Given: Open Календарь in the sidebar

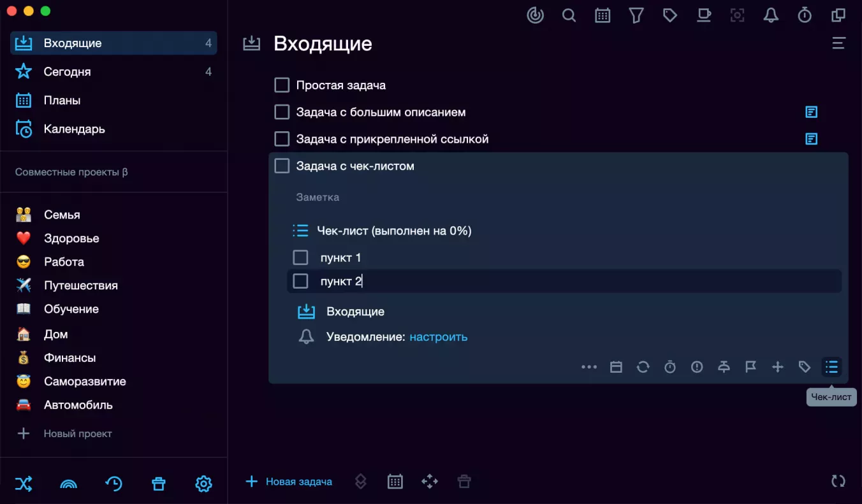Looking at the screenshot, I should (x=113, y=129).
